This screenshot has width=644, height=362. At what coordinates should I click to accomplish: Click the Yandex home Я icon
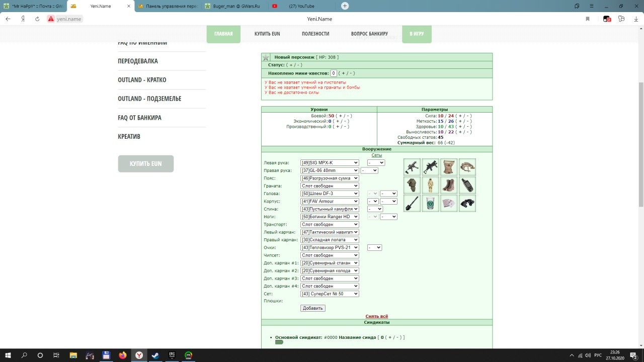coord(23,19)
